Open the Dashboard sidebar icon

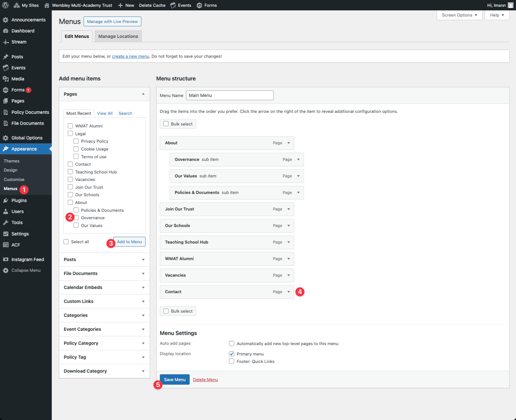click(6, 31)
